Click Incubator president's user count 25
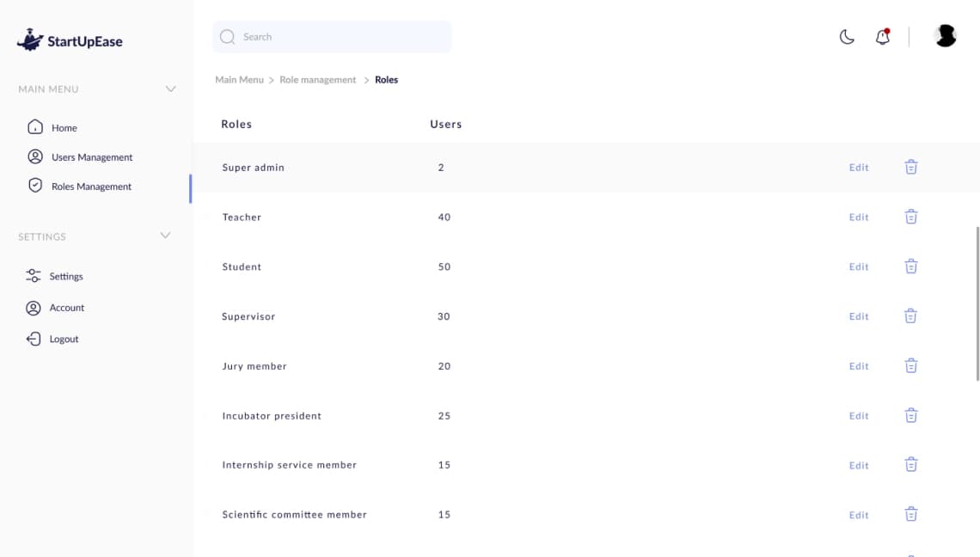 coord(444,416)
